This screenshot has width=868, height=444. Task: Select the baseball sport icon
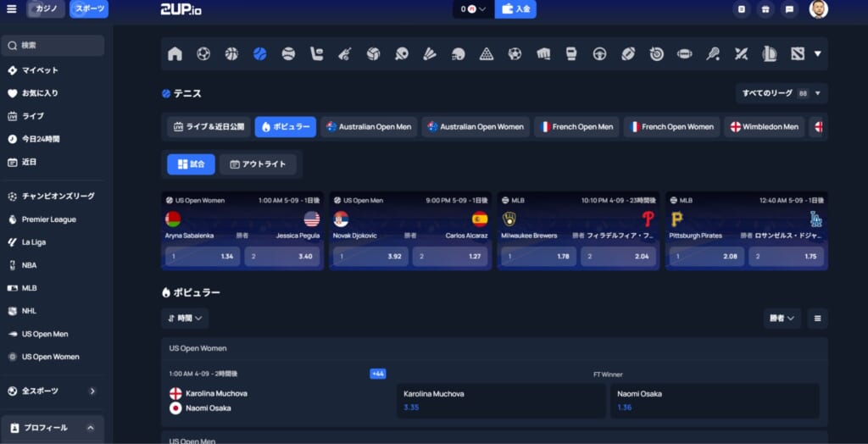(x=288, y=54)
